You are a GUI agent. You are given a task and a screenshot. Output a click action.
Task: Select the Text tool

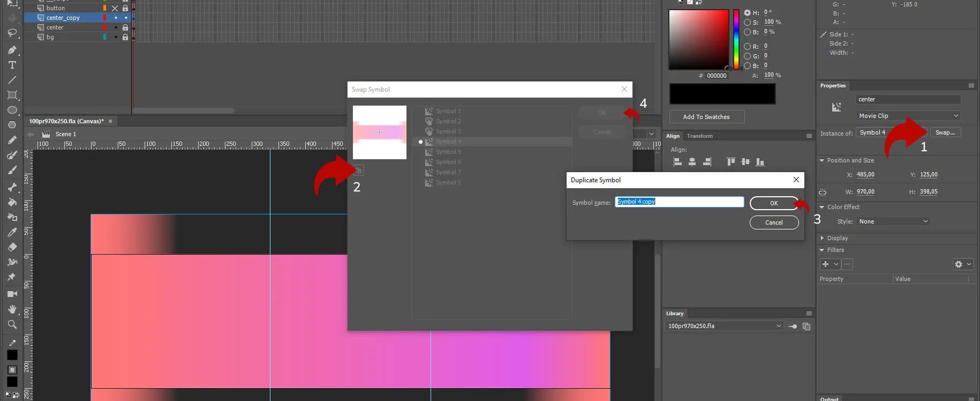(12, 65)
